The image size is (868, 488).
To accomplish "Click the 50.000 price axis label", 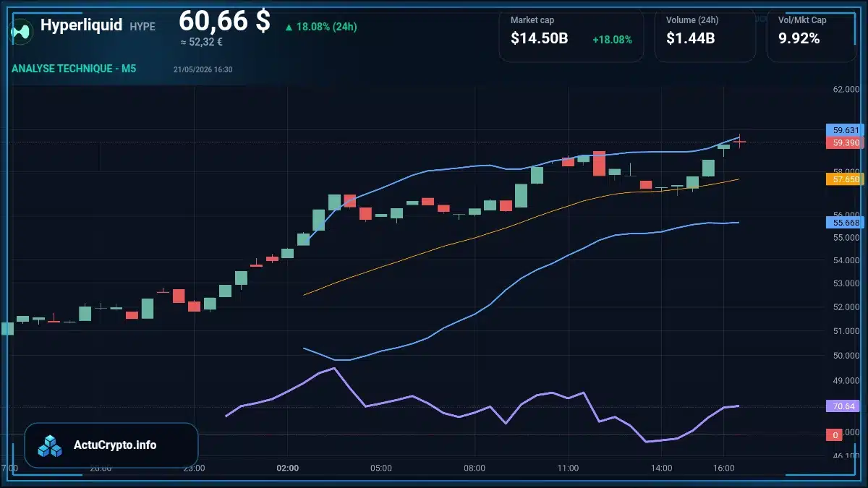I will [846, 356].
